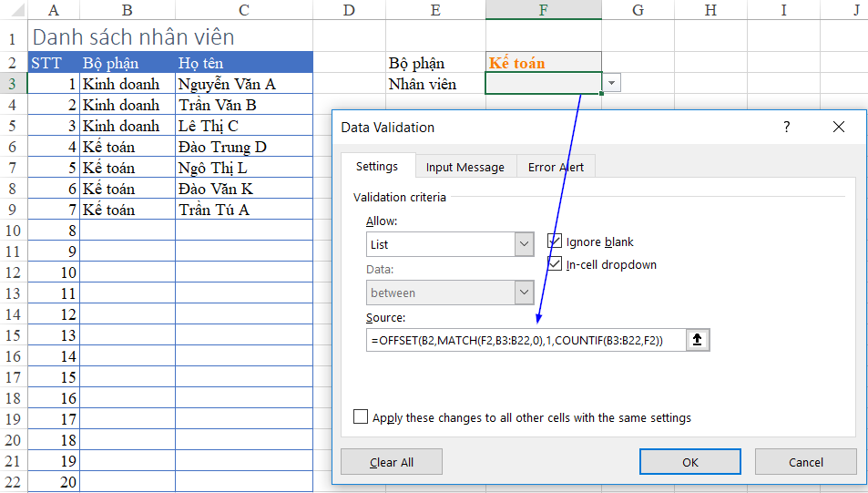Toggle the Ignore blank checkbox
This screenshot has width=868, height=493.
coord(555,241)
